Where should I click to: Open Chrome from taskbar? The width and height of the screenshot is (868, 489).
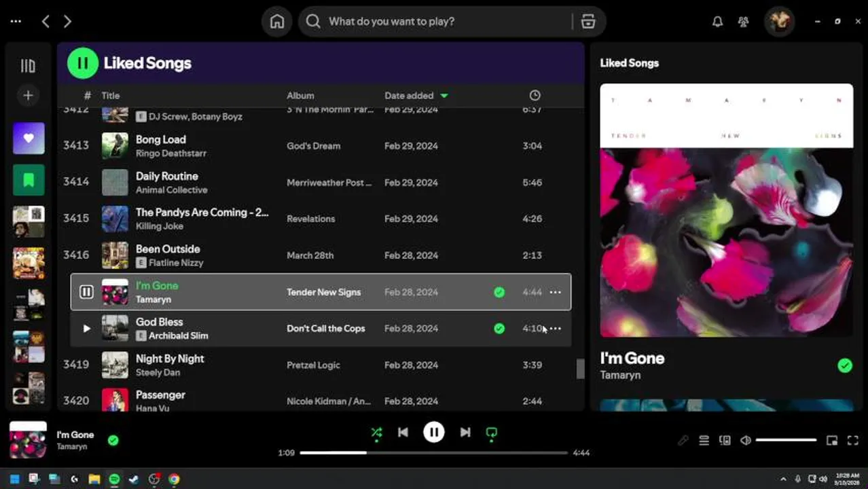pyautogui.click(x=175, y=479)
